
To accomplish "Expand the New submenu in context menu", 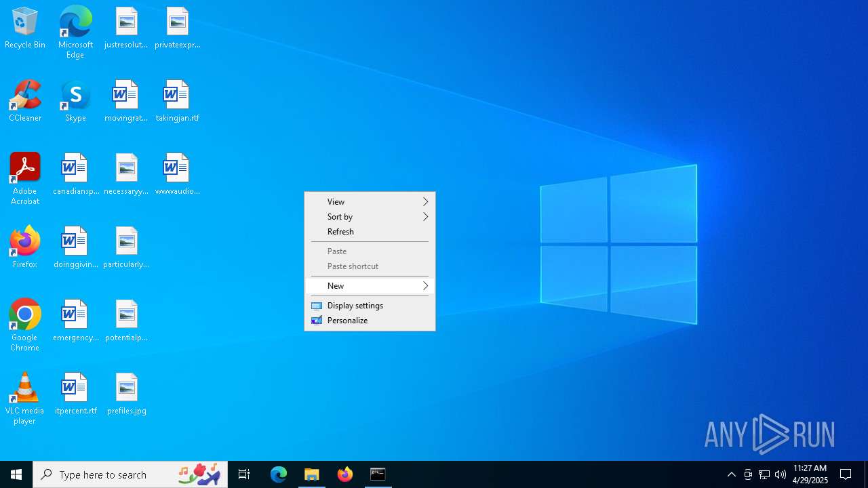I will pyautogui.click(x=370, y=286).
